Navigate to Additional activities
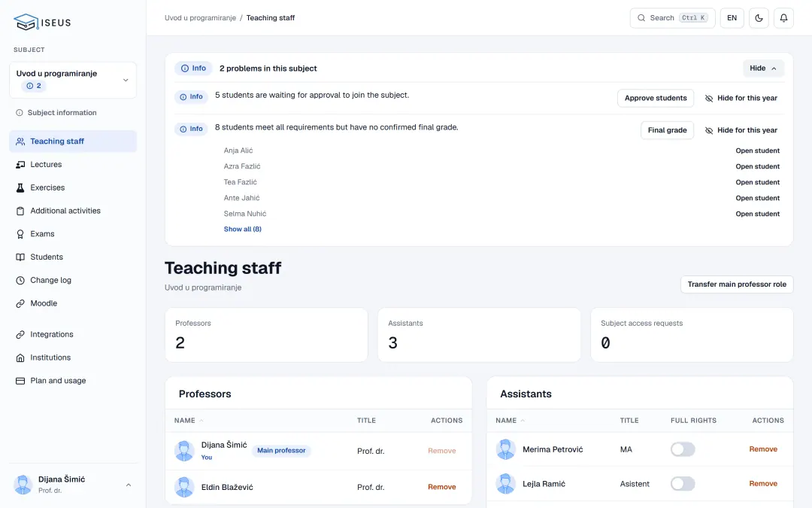The image size is (812, 508). point(73,211)
